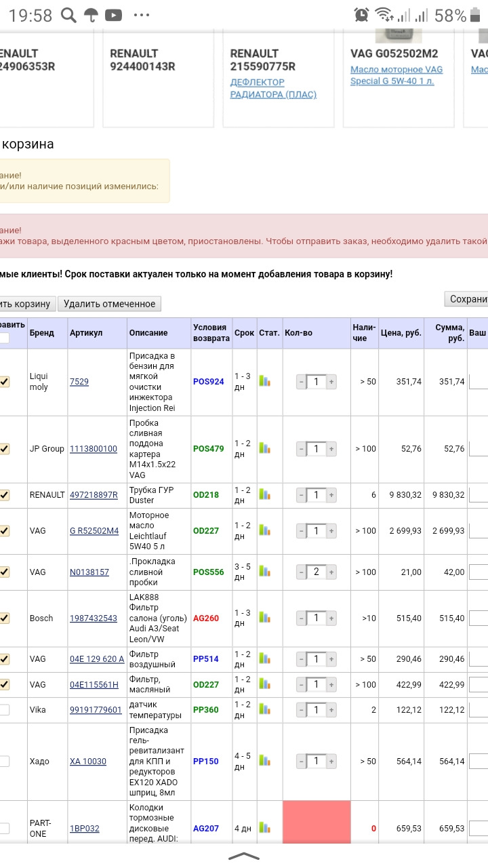This screenshot has height=868, width=488.
Task: Sort table by Бренд column header
Action: tap(41, 333)
